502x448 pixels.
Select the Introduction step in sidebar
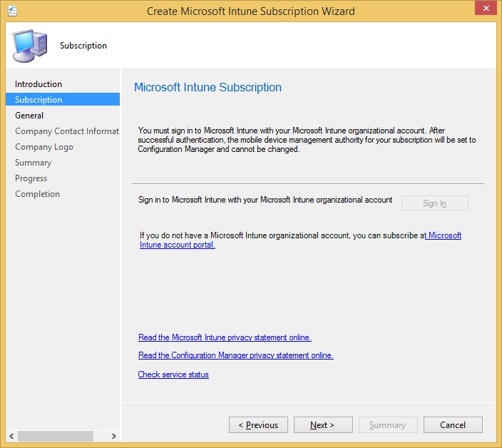pos(39,84)
